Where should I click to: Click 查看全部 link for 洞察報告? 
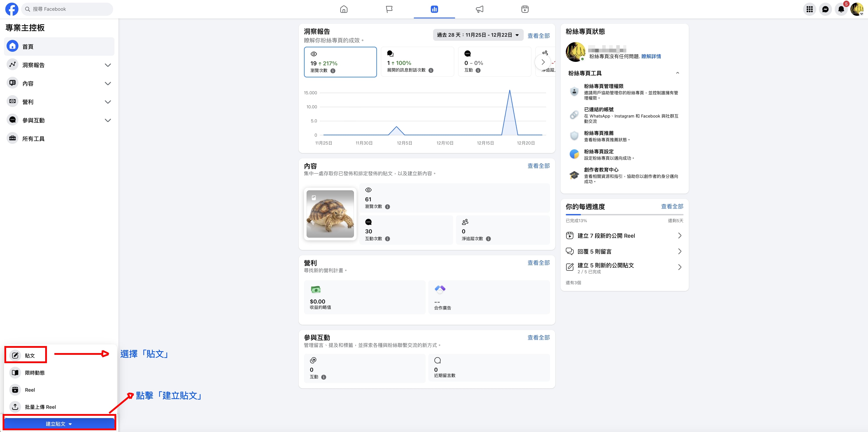(538, 36)
